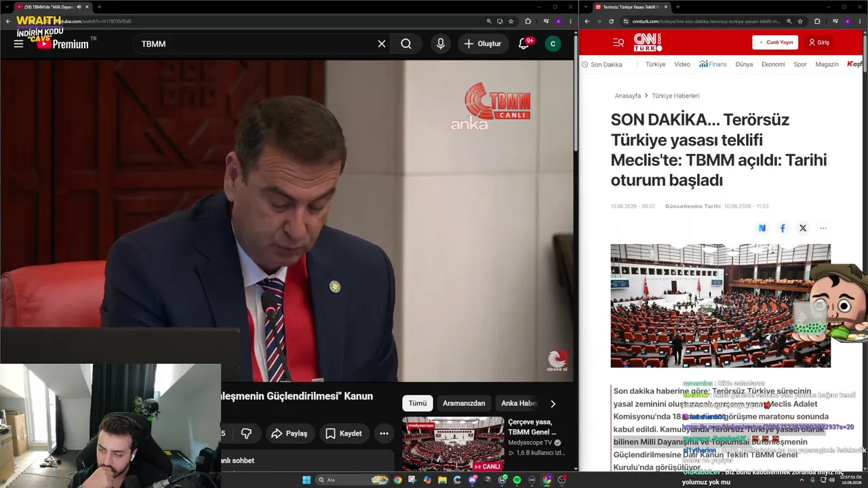868x488 pixels.
Task: Open the Dünya category
Action: point(744,64)
